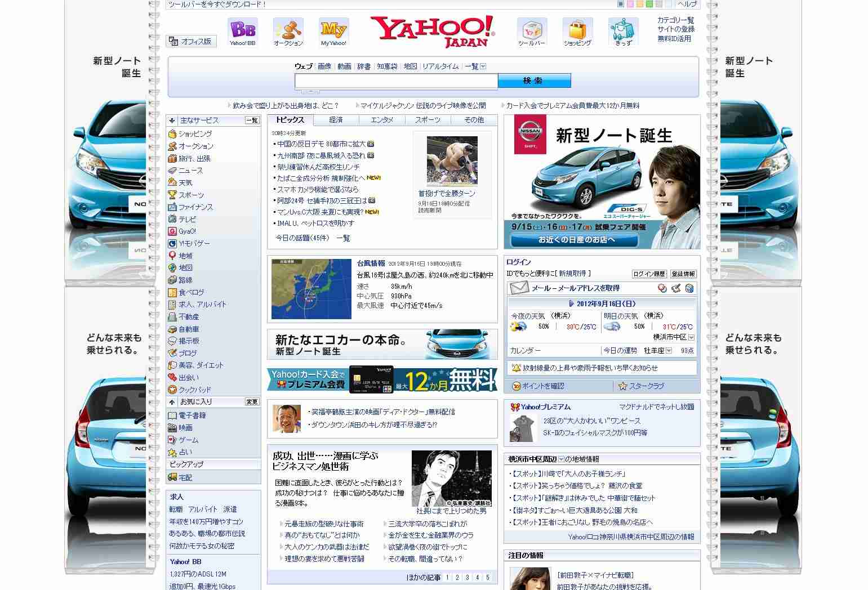Click the 登録情報 button

683,274
